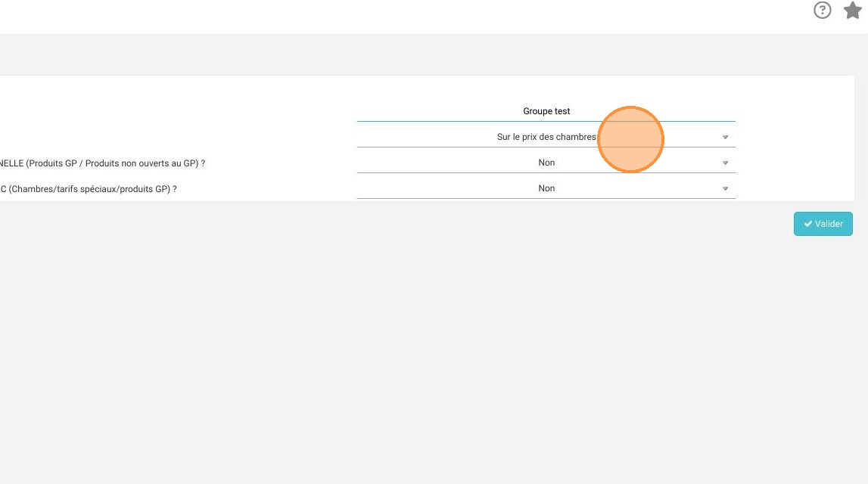868x484 pixels.
Task: Click the 'Groupe test' column header
Action: (546, 111)
